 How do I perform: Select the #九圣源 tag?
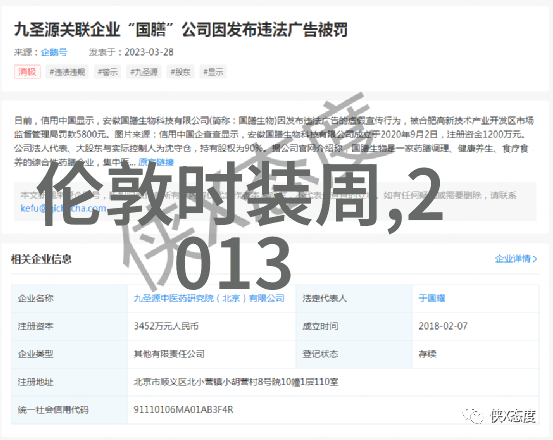coord(144,72)
